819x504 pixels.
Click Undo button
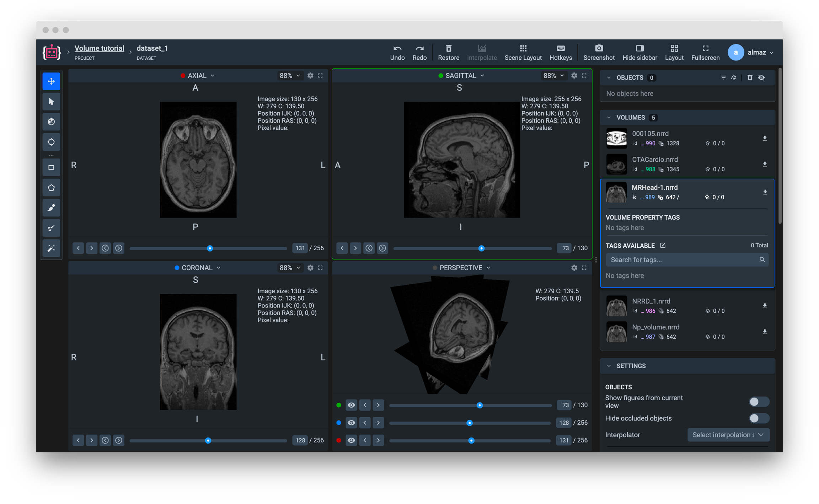[x=397, y=52]
